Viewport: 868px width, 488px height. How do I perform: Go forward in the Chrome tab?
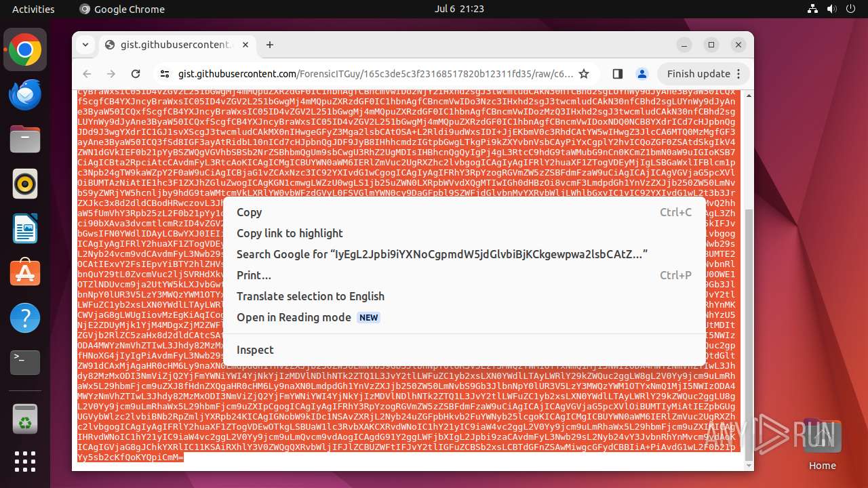click(x=111, y=74)
